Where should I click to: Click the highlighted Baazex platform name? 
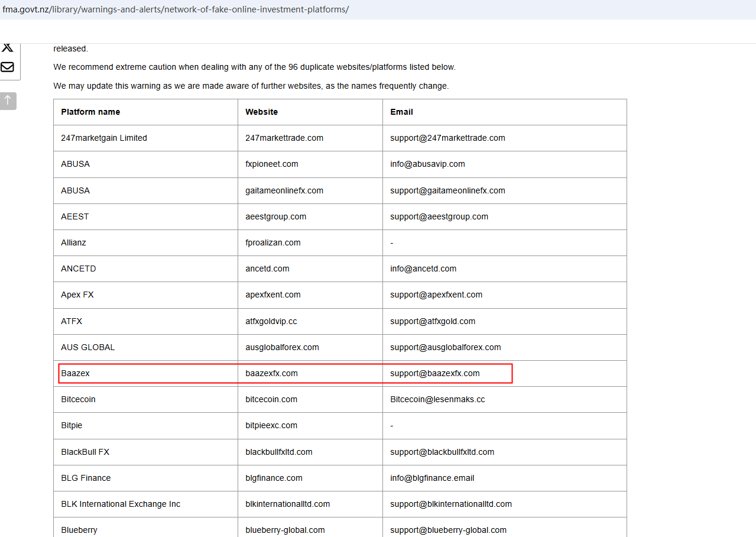76,373
